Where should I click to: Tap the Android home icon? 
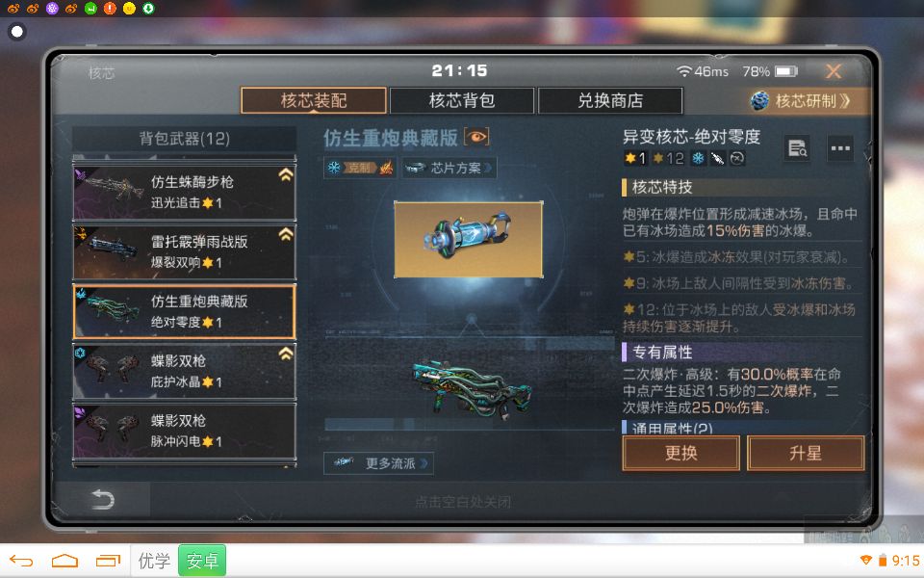coord(64,561)
